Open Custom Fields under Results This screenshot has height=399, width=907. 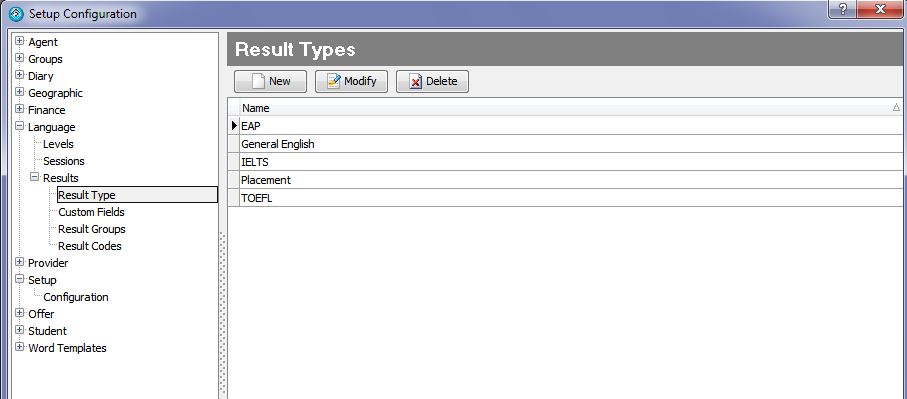91,212
